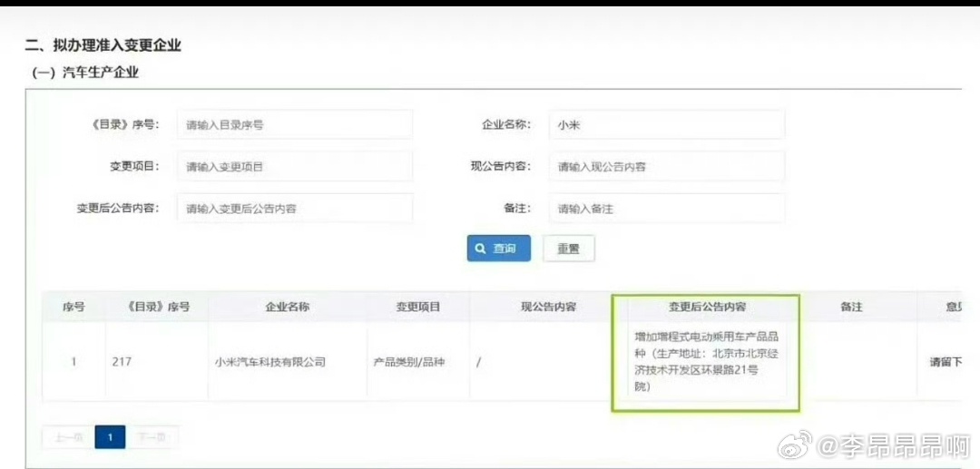Image resolution: width=980 pixels, height=469 pixels.
Task: Click the 《目录》序号 input field
Action: tap(295, 124)
